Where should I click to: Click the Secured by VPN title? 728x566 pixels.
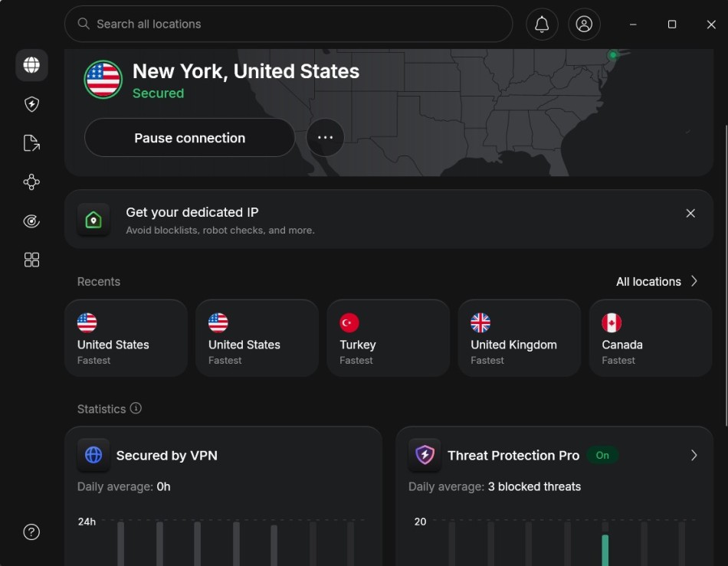click(x=167, y=456)
